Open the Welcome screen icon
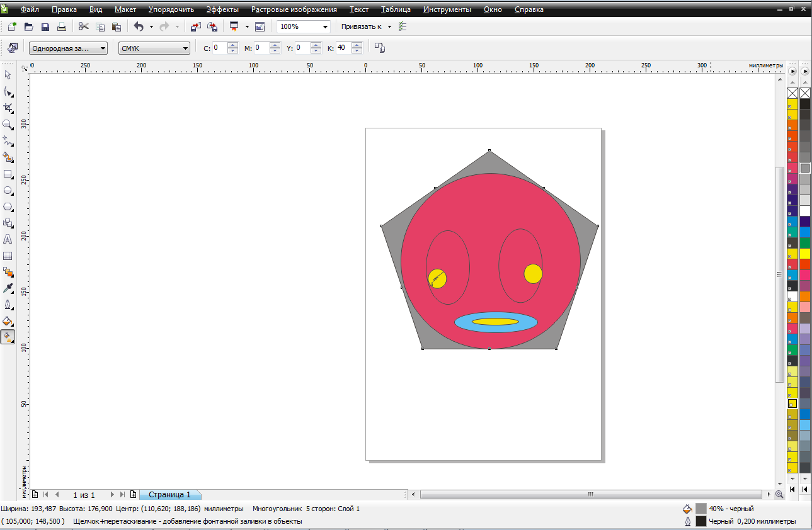Image resolution: width=812 pixels, height=530 pixels. point(260,26)
